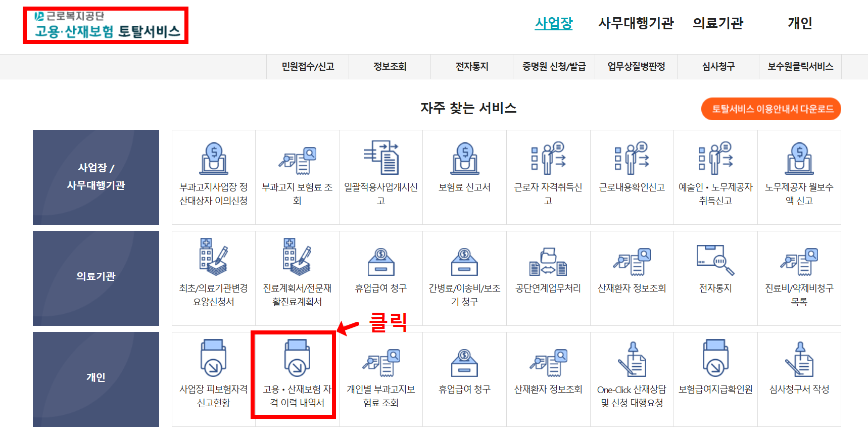Open 심사청구 menu
868x435 pixels.
(x=718, y=67)
